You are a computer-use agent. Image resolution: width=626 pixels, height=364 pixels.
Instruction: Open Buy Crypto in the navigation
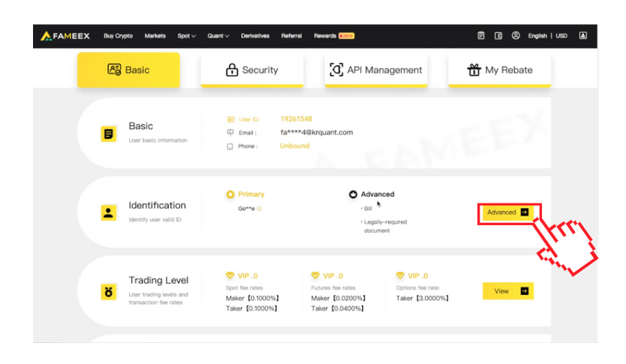pyautogui.click(x=118, y=35)
